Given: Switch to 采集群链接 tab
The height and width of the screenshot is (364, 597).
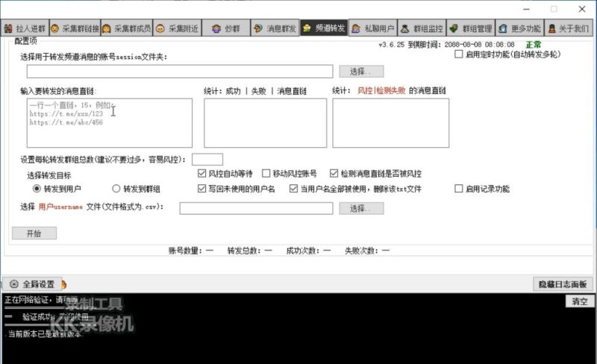Looking at the screenshot, I should [75, 28].
